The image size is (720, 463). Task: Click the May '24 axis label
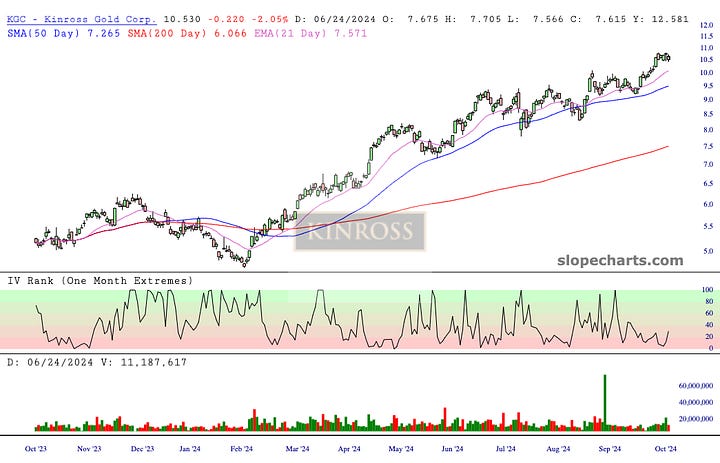pos(401,449)
